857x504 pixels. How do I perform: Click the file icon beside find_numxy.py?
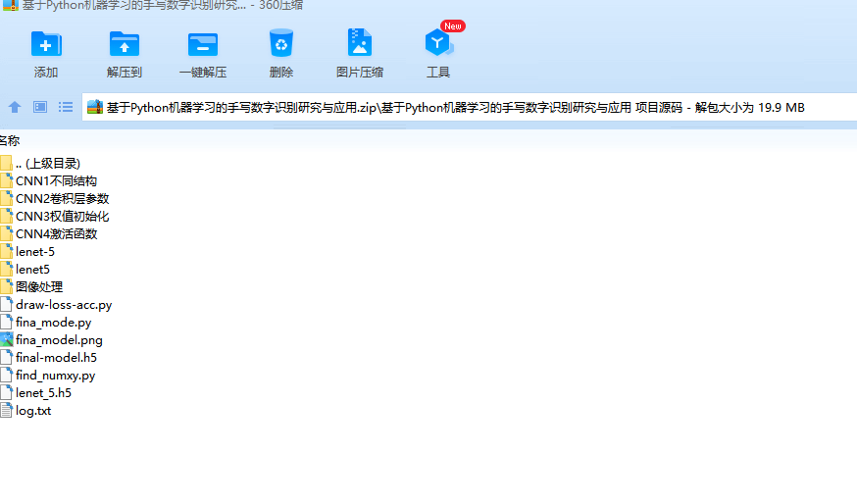point(6,376)
